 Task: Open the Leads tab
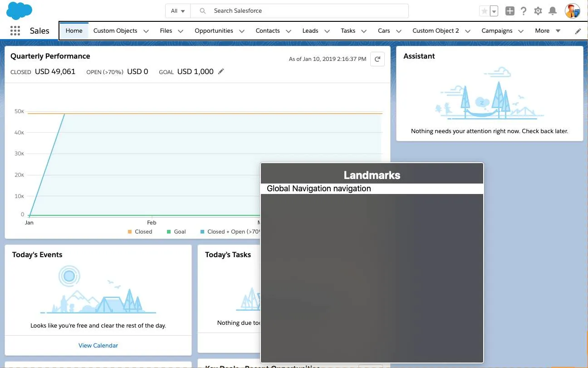pyautogui.click(x=310, y=30)
